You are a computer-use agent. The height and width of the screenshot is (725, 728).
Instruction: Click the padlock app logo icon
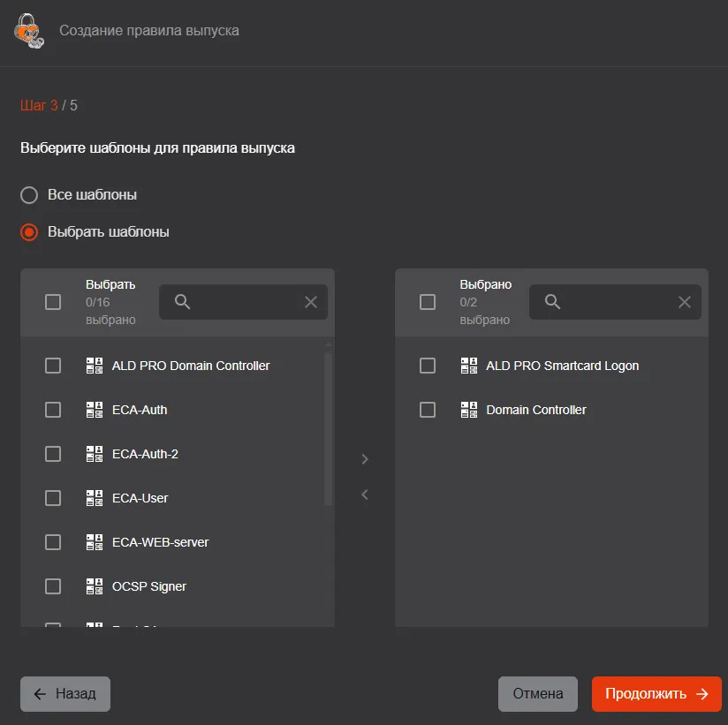29,31
